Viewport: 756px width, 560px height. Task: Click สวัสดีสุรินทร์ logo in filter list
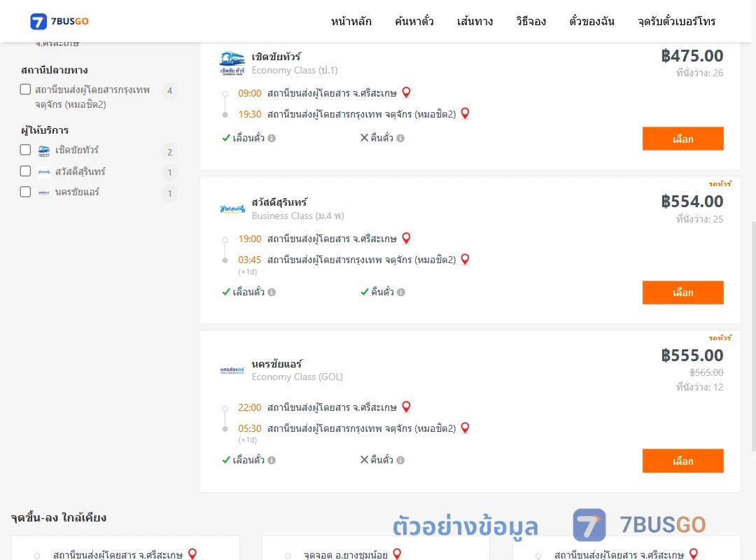(x=44, y=171)
